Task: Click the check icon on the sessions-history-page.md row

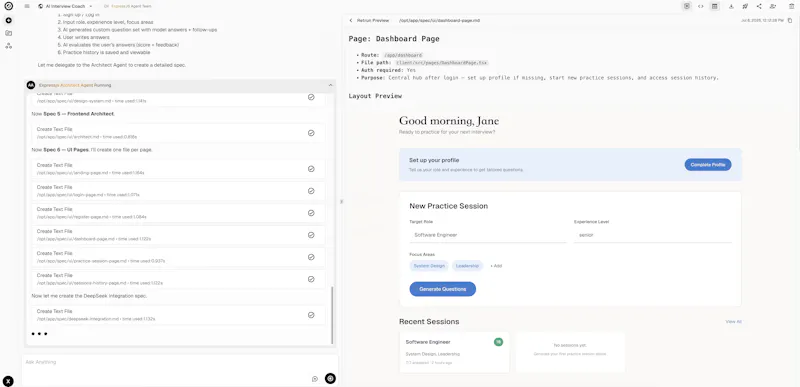Action: coord(311,279)
